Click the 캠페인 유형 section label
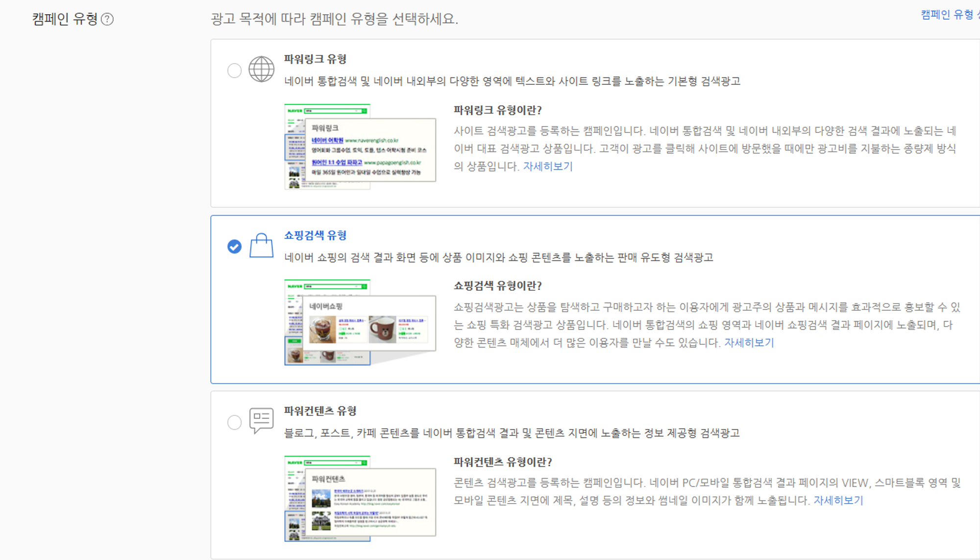Screen dimensions: 980x560 65,19
